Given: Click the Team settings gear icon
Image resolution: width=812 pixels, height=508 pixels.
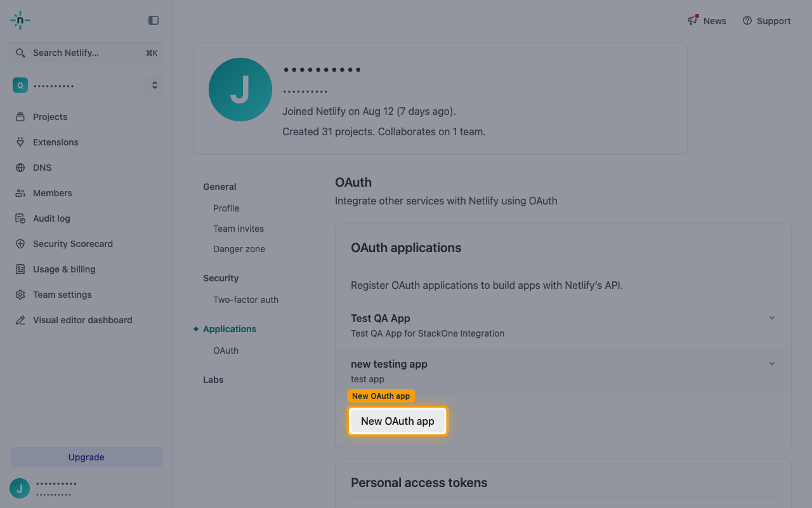Looking at the screenshot, I should [x=20, y=295].
